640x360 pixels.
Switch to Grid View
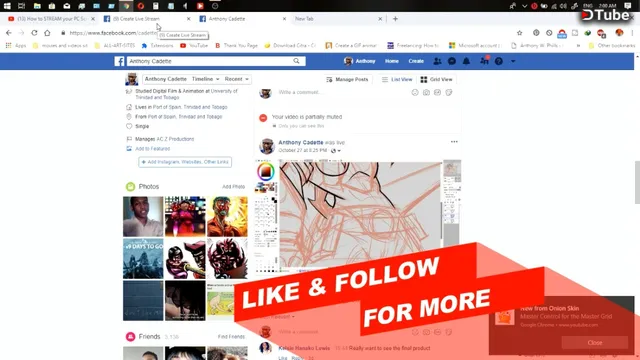[x=436, y=79]
